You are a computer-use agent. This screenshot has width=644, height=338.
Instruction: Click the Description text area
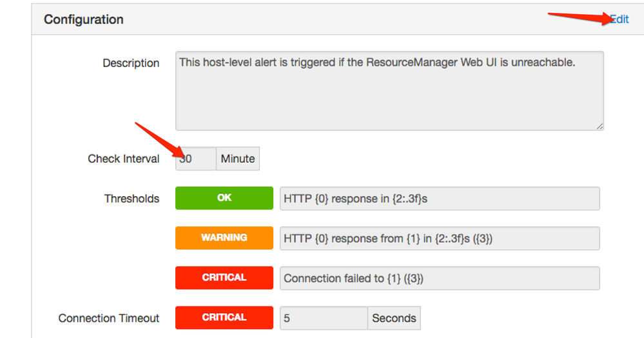coord(389,91)
